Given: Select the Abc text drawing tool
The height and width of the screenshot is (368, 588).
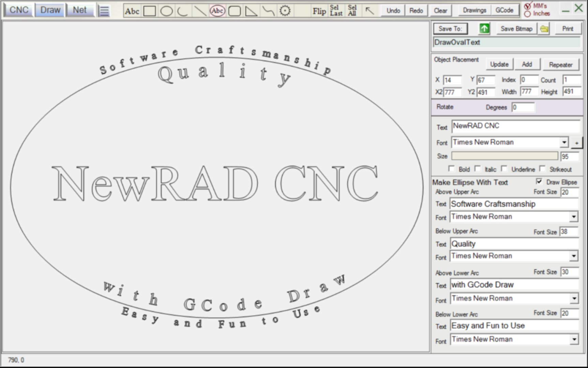Looking at the screenshot, I should coord(132,11).
